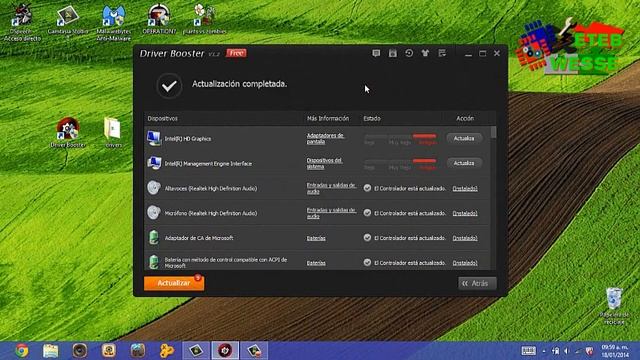The width and height of the screenshot is (640, 360).
Task: Open Dispositivos del sistema link
Action: [324, 163]
